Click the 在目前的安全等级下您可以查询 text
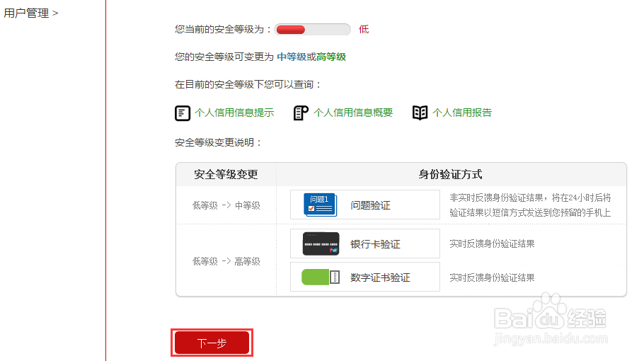The image size is (644, 361). 248,85
